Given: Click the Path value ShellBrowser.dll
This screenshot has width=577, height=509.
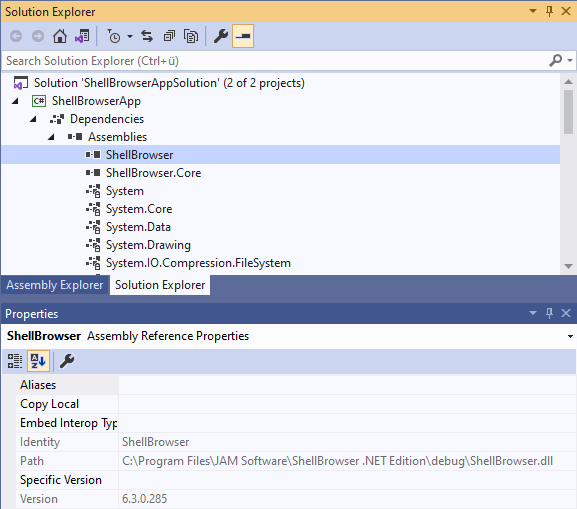Looking at the screenshot, I should pyautogui.click(x=337, y=461).
